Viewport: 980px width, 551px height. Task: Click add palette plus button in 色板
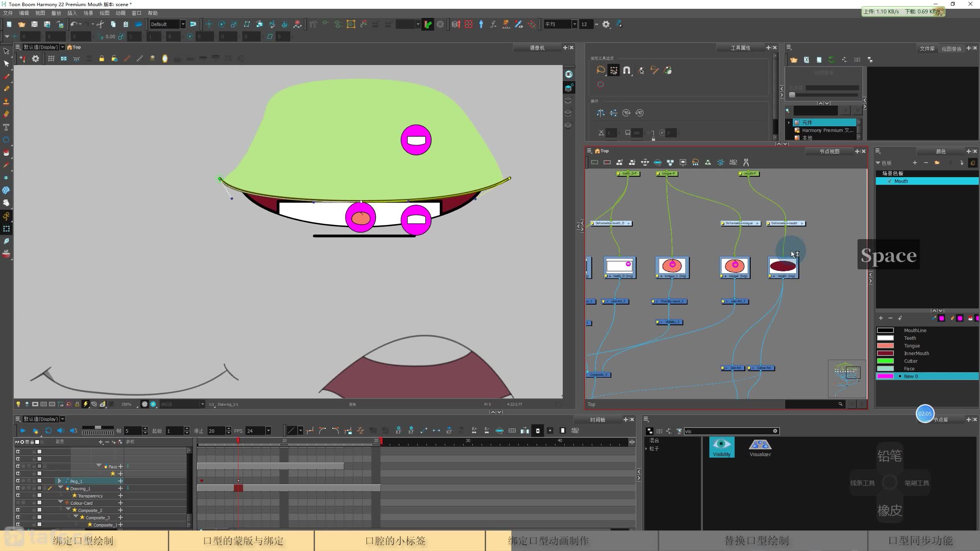point(915,163)
